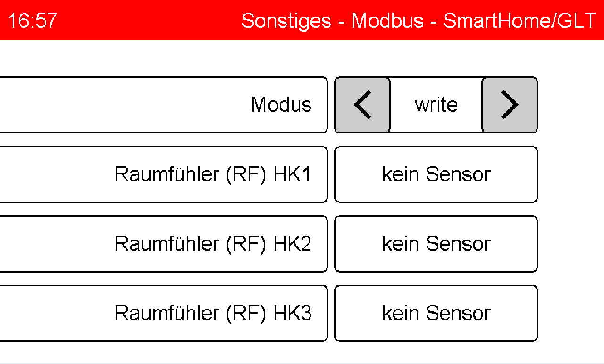Click the empty red header bar area

point(146,21)
